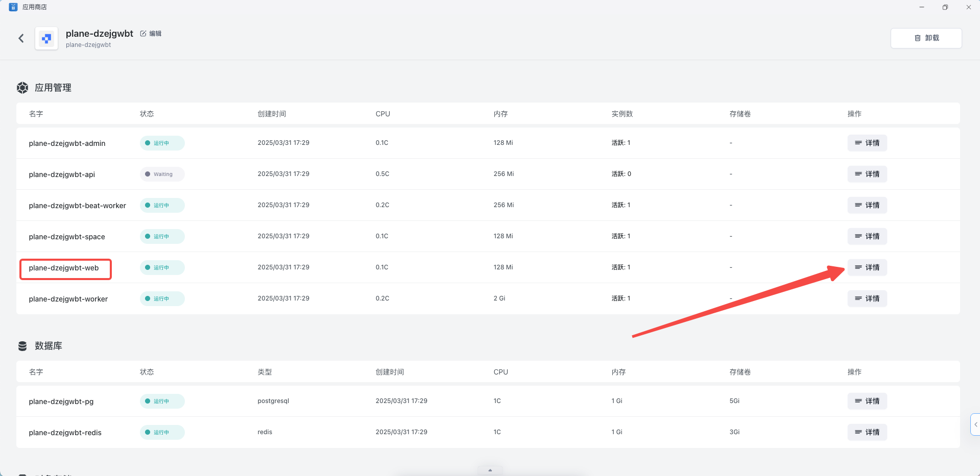Click the 5Gi storage value for pg

pyautogui.click(x=734, y=401)
